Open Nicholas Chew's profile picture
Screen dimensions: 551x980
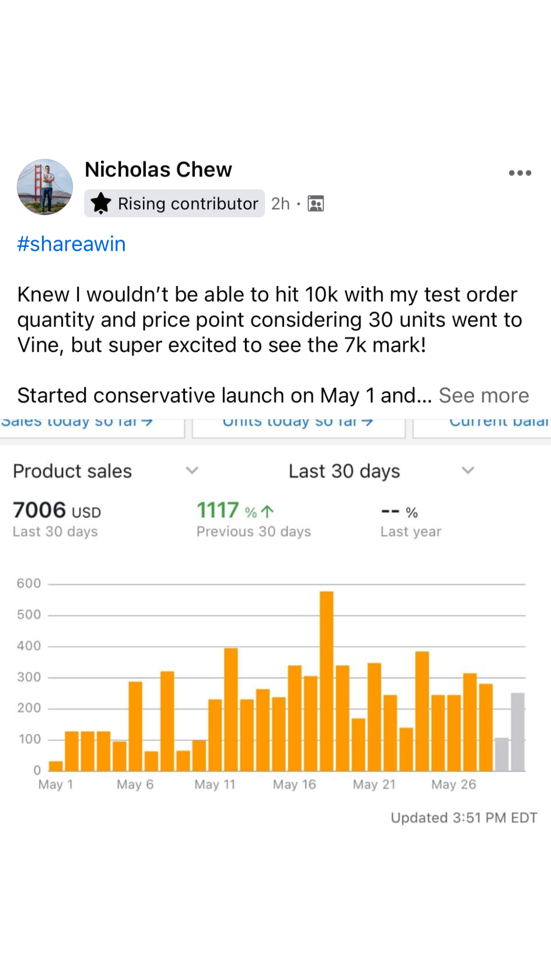click(x=45, y=187)
